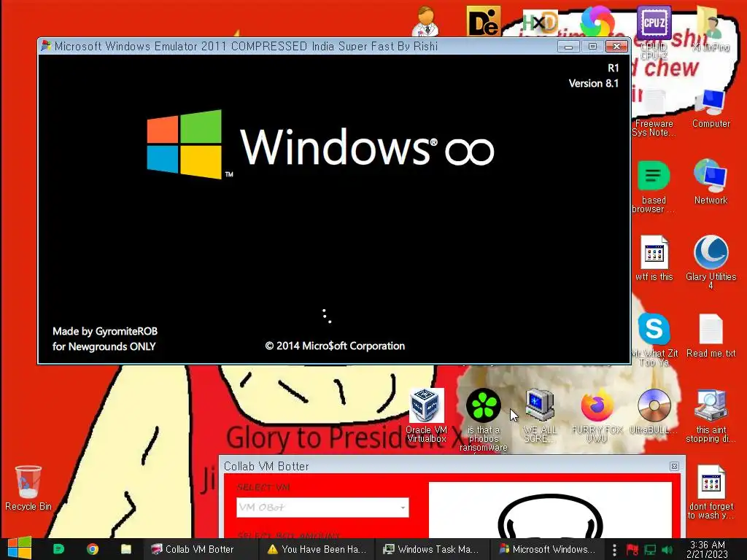Open the wtf is this file icon
Screen dimensions: 747x560
click(x=654, y=257)
